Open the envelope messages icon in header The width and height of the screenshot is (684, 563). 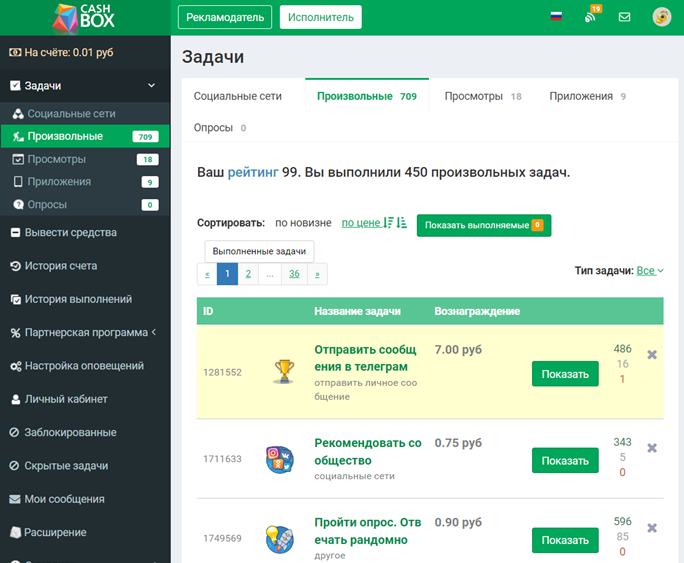[x=624, y=17]
